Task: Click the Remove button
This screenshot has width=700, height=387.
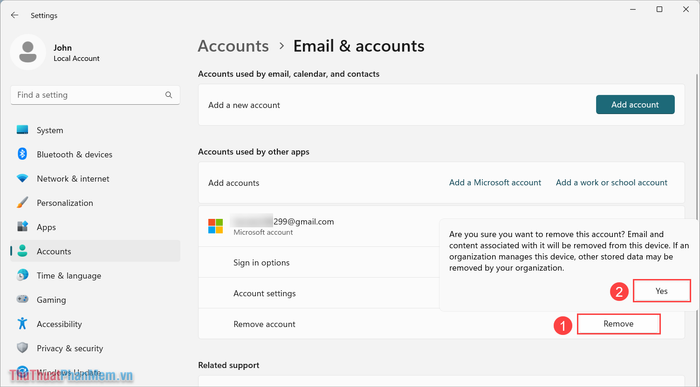Action: [618, 324]
